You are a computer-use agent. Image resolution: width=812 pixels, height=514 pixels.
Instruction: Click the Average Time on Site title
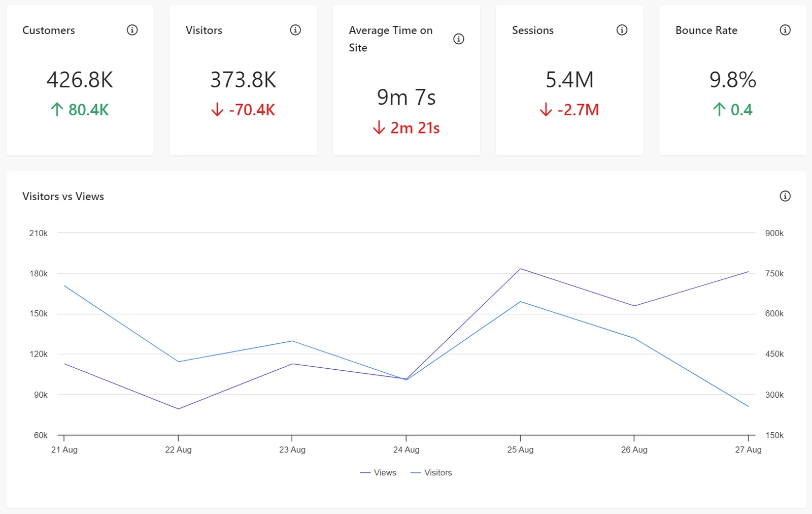point(391,39)
